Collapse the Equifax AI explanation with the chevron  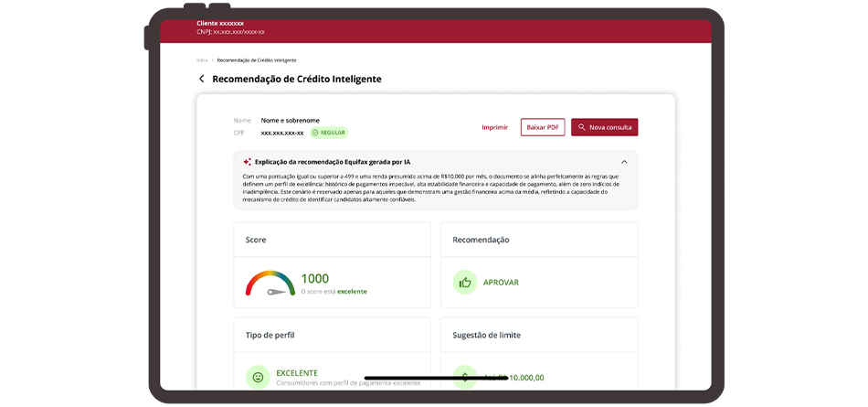coord(624,162)
